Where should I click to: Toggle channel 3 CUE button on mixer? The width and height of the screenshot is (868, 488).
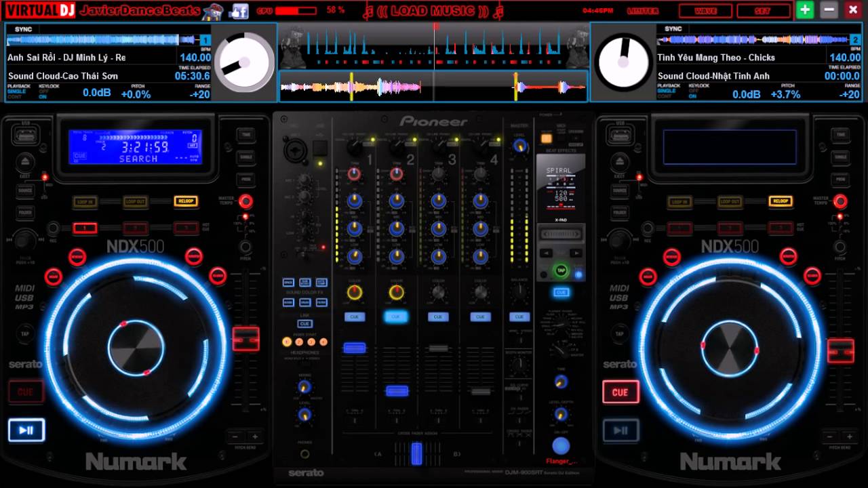[438, 317]
